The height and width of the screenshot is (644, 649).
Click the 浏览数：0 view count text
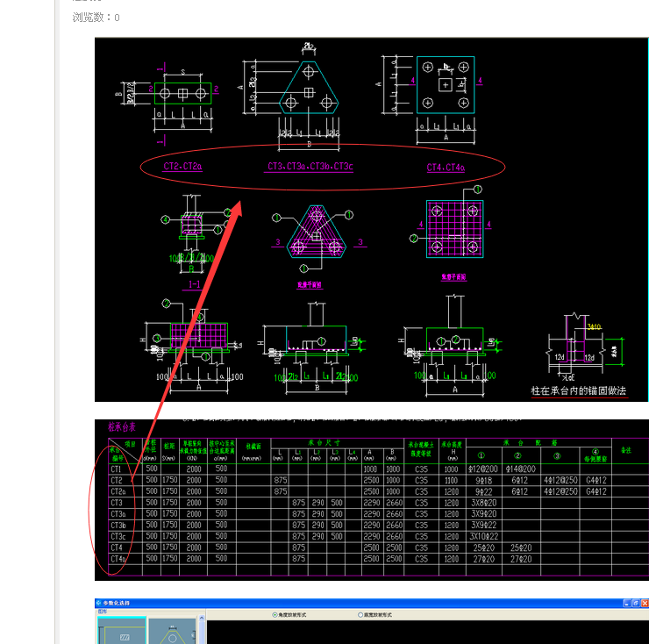[96, 18]
